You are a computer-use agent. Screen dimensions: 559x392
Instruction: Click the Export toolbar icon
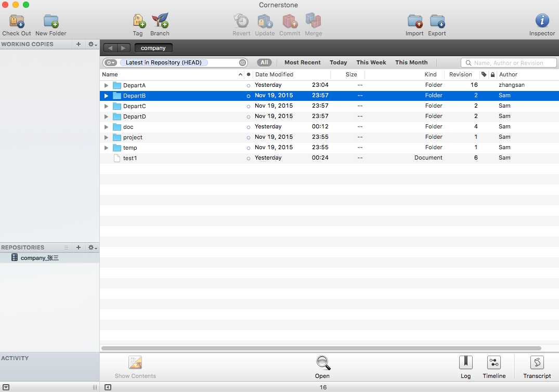437,21
